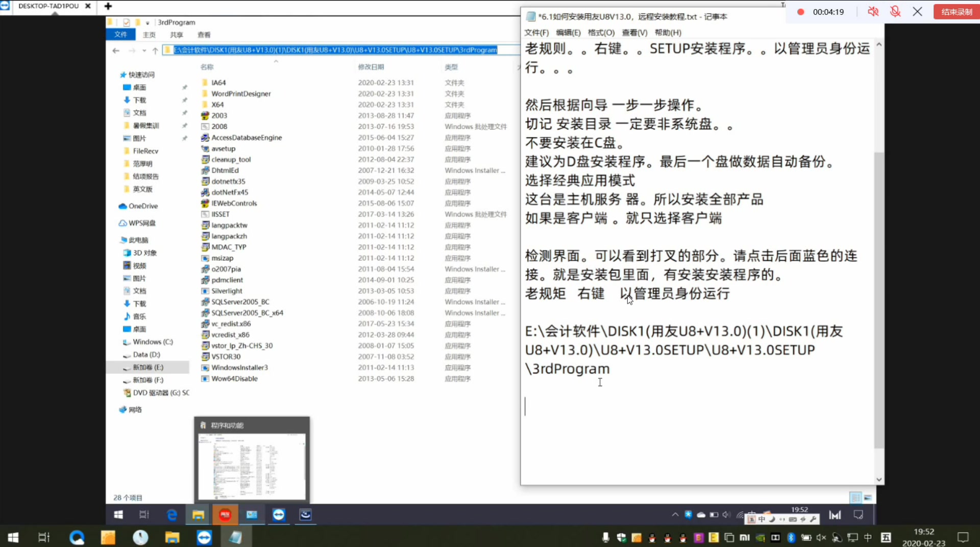Select the SQLServer2005_BC installer icon
Image resolution: width=980 pixels, height=547 pixels.
tap(205, 302)
